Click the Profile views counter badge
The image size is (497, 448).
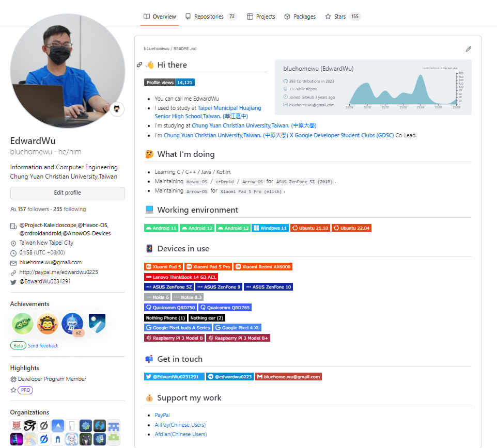[169, 83]
